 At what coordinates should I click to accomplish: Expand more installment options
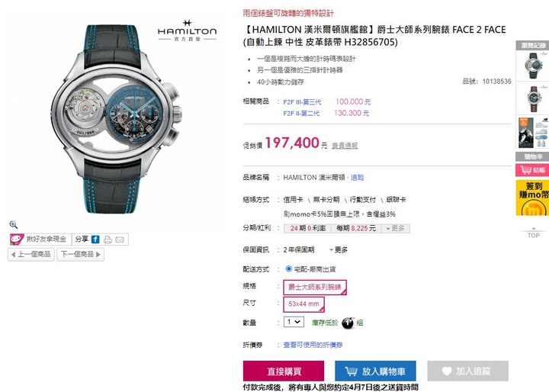[395, 228]
